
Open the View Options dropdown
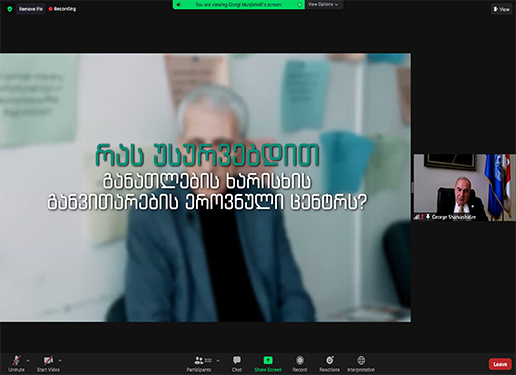[323, 4]
